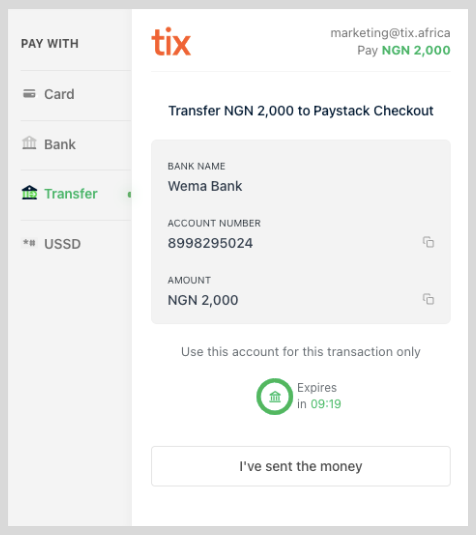Click the orange tix logo

[171, 41]
